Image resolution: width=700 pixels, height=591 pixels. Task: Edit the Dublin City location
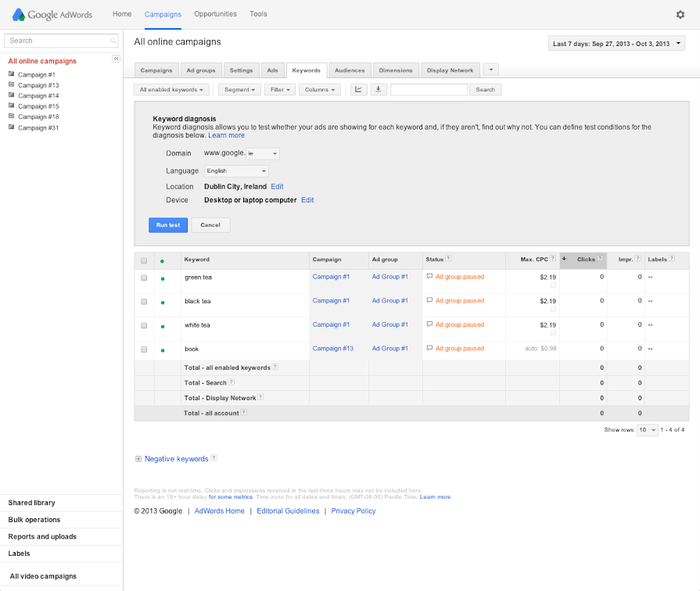(277, 187)
